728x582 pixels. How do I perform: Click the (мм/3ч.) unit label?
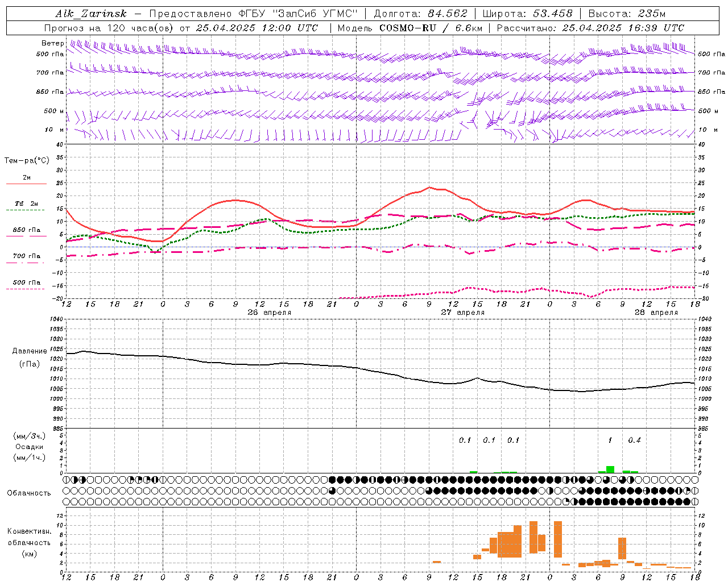click(x=30, y=436)
